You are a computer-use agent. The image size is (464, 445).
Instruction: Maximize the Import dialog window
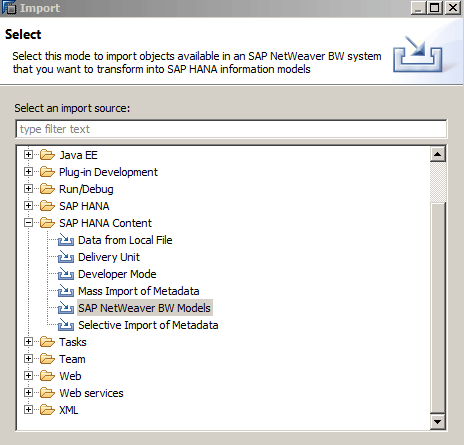click(435, 7)
